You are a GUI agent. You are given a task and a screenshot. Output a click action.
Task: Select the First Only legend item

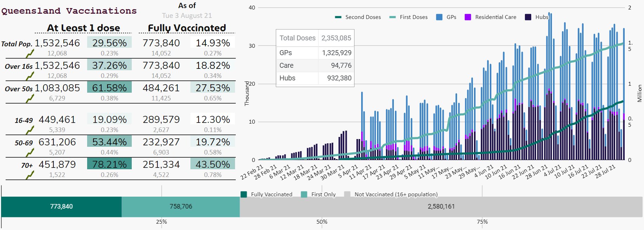point(318,194)
